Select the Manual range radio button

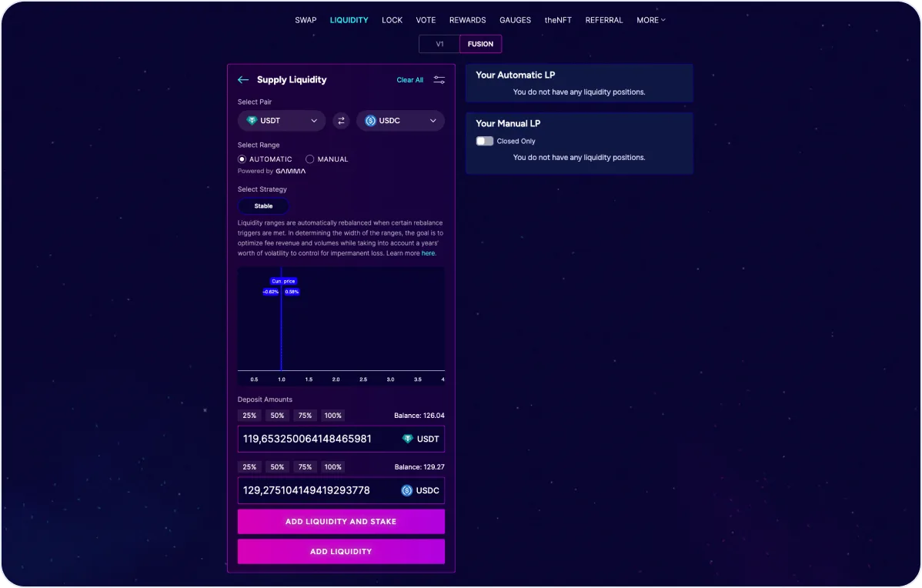tap(310, 159)
